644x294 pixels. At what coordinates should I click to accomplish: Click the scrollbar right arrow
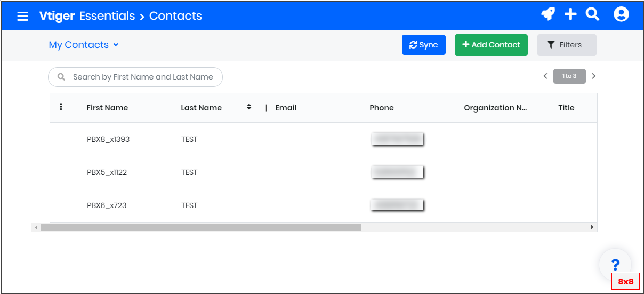coord(592,227)
